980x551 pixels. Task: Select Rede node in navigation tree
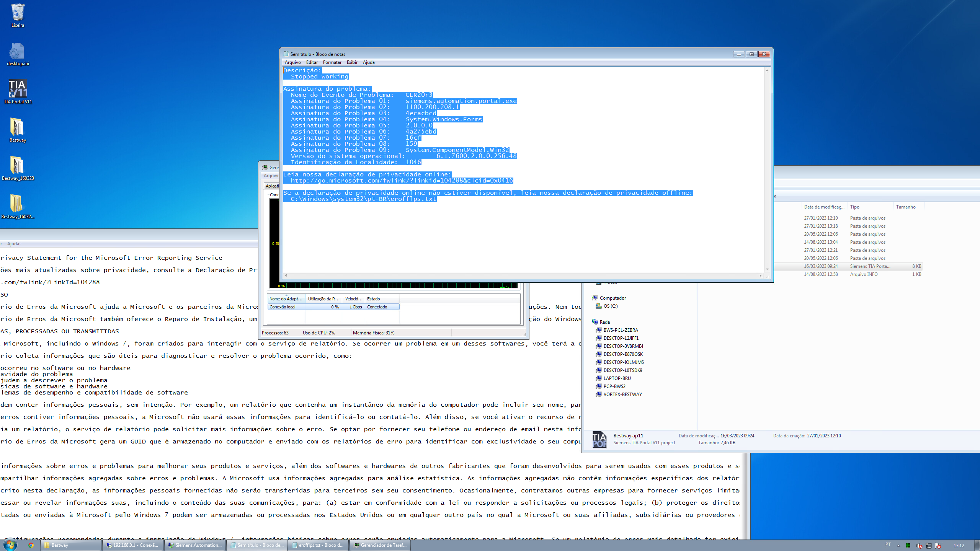[x=604, y=322]
